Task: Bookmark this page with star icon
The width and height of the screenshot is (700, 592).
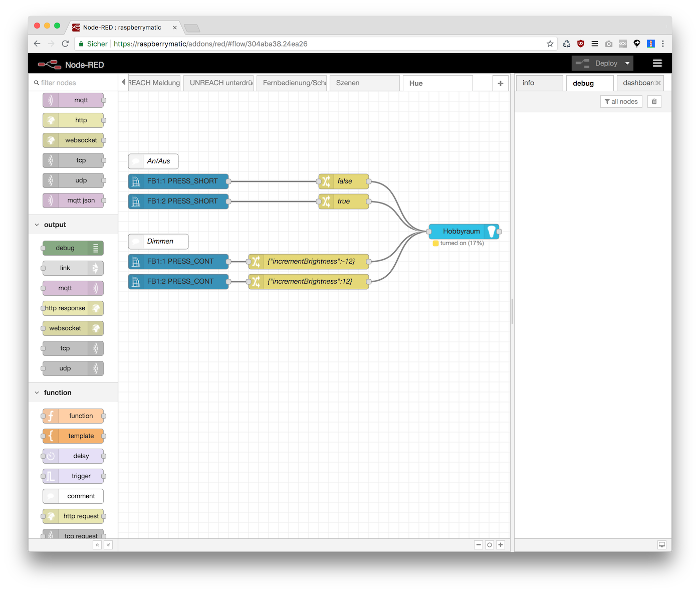Action: point(550,44)
